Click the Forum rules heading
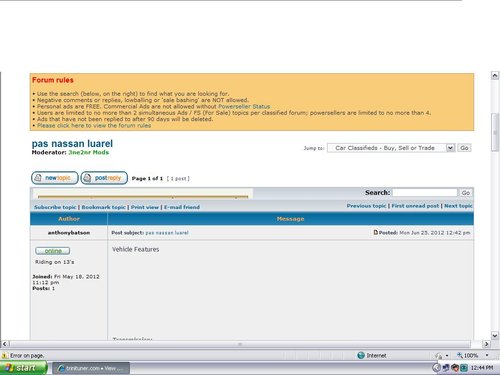 click(x=53, y=80)
